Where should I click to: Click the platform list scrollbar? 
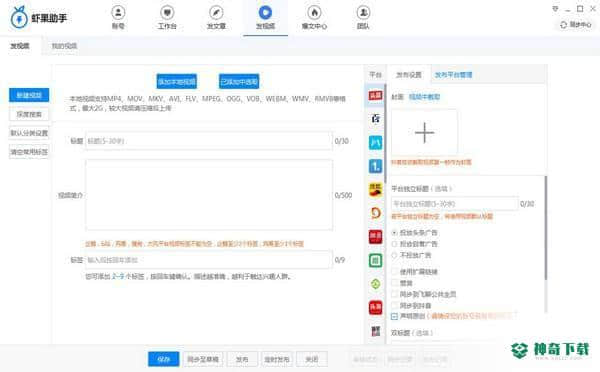(385, 133)
